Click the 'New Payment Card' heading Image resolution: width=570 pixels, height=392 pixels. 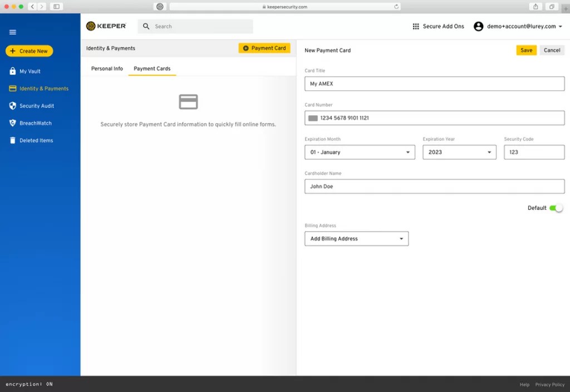coord(327,50)
